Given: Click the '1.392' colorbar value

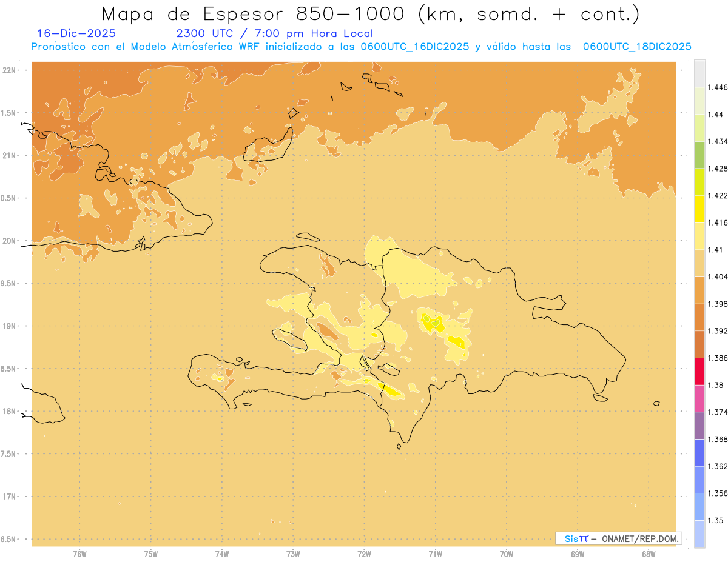Looking at the screenshot, I should (716, 331).
